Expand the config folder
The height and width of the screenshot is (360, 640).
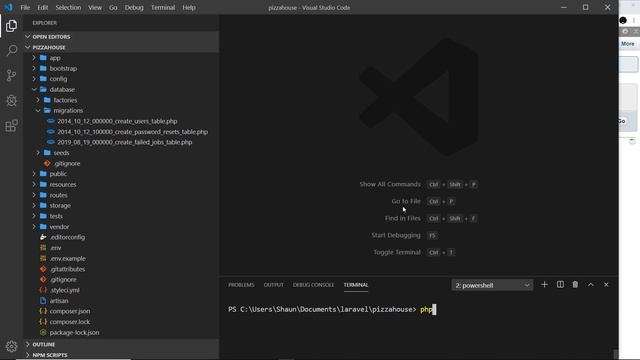click(58, 79)
